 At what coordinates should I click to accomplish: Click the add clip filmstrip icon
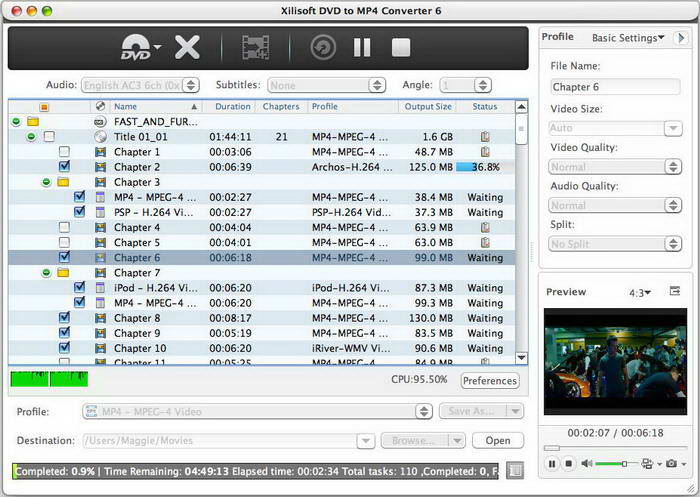pyautogui.click(x=255, y=47)
